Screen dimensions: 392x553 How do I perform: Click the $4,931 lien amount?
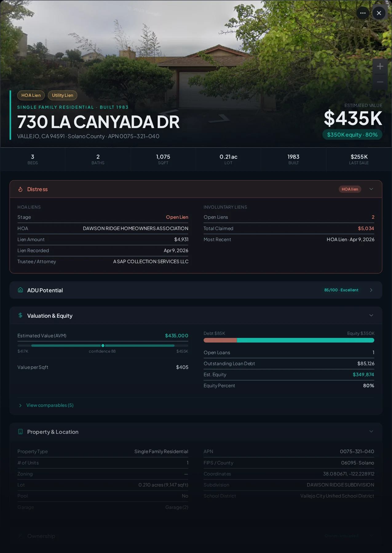click(181, 239)
